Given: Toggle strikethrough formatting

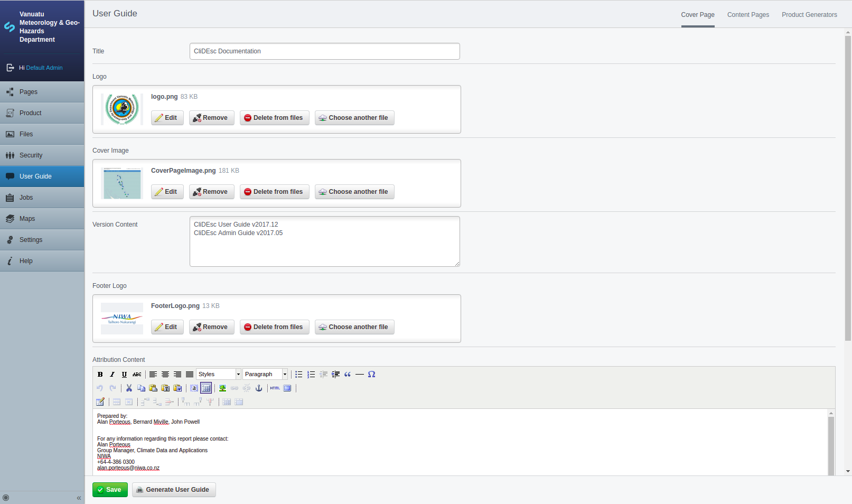Looking at the screenshot, I should pos(137,375).
